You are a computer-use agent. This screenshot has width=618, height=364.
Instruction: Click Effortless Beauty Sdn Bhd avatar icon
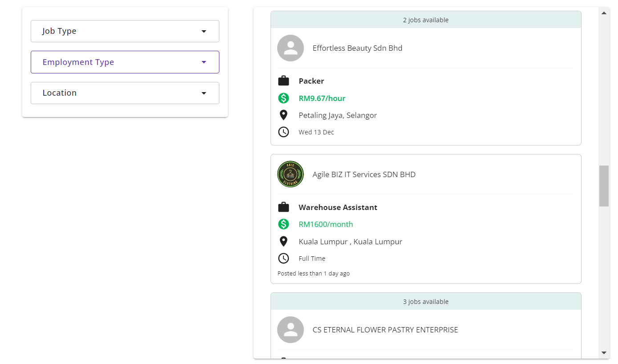(x=291, y=48)
